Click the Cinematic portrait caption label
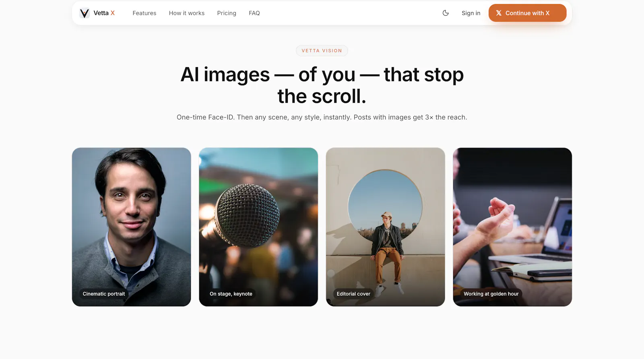 pos(104,294)
